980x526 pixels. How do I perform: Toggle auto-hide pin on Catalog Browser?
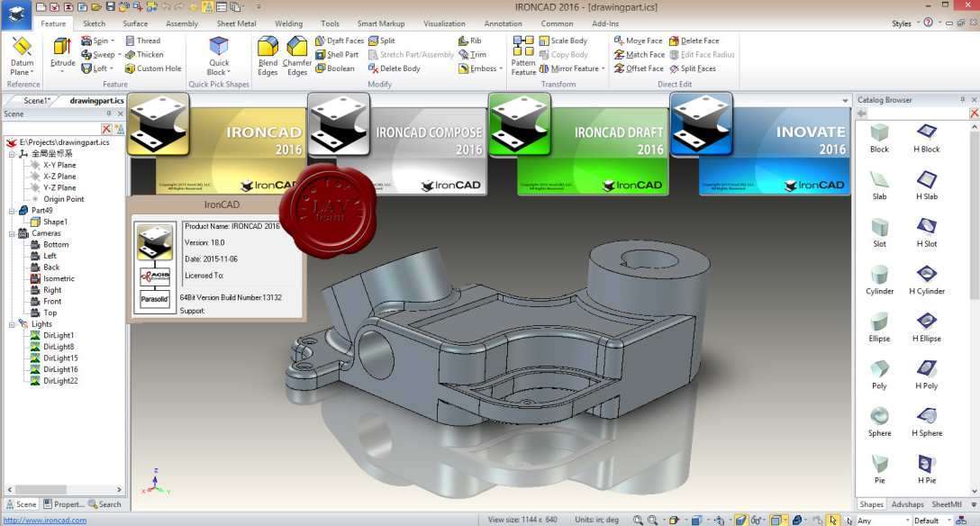click(963, 99)
